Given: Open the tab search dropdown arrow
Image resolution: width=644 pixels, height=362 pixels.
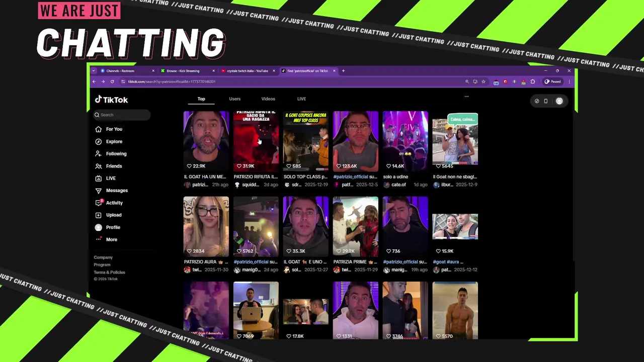Looking at the screenshot, I should [x=93, y=71].
